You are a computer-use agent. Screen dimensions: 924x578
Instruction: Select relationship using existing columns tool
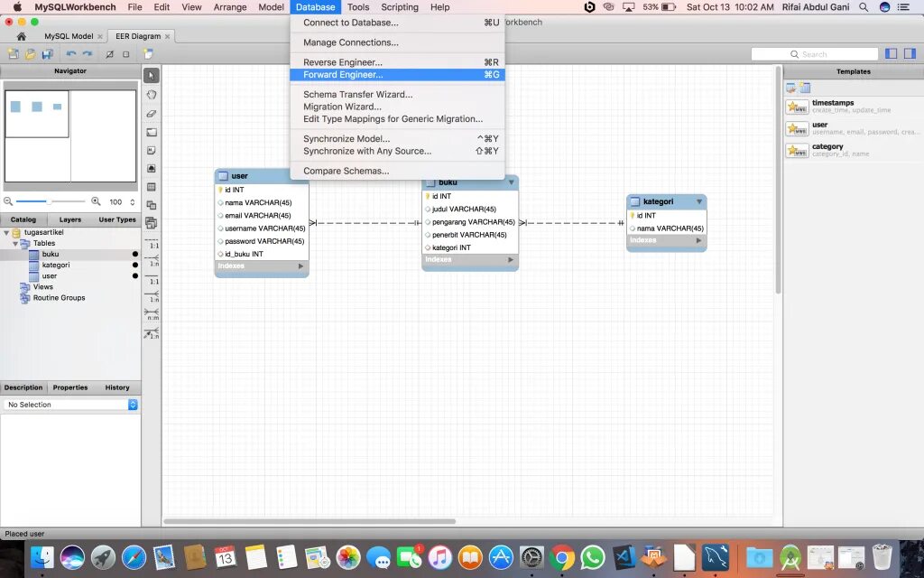point(152,332)
